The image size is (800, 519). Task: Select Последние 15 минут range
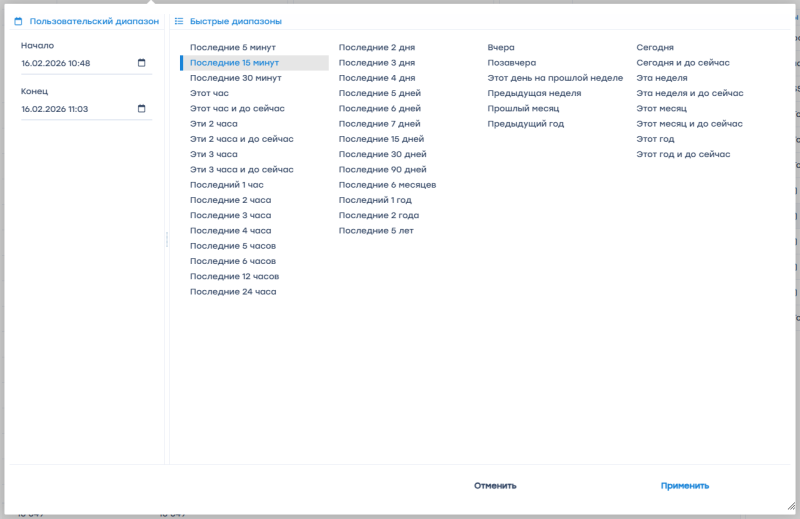click(234, 62)
